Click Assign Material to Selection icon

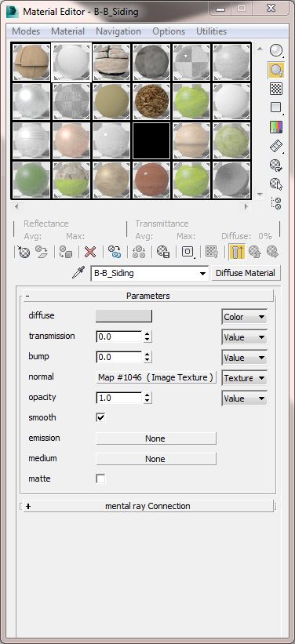(66, 252)
